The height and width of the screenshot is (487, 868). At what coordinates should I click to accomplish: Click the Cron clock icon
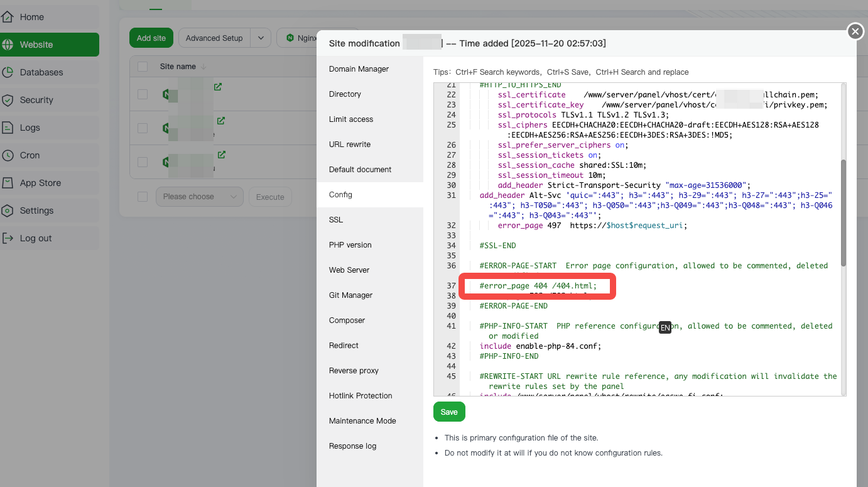click(x=8, y=155)
